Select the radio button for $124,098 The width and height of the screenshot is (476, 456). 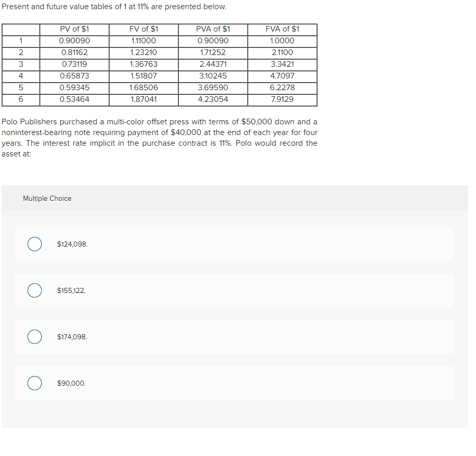34,244
